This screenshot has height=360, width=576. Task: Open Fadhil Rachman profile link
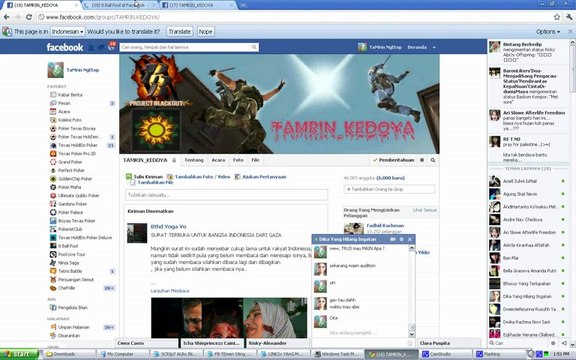tap(385, 226)
